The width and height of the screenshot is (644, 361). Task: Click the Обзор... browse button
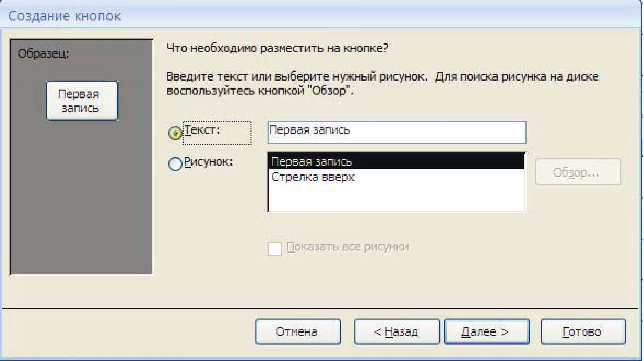(x=578, y=172)
